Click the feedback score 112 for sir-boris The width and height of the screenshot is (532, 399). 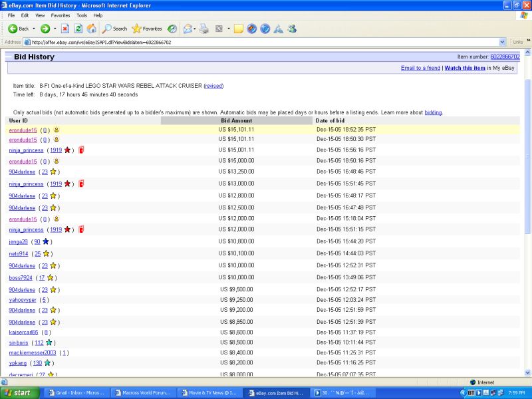coord(39,343)
